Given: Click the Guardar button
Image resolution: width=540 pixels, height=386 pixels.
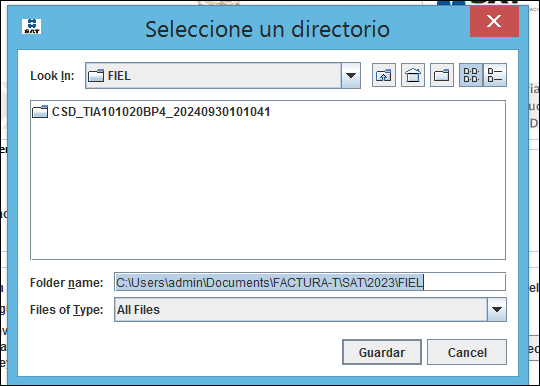Looking at the screenshot, I should click(382, 352).
